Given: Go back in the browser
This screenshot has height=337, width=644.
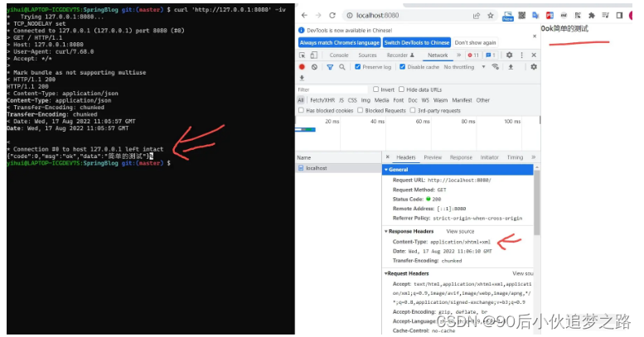Looking at the screenshot, I should 304,15.
